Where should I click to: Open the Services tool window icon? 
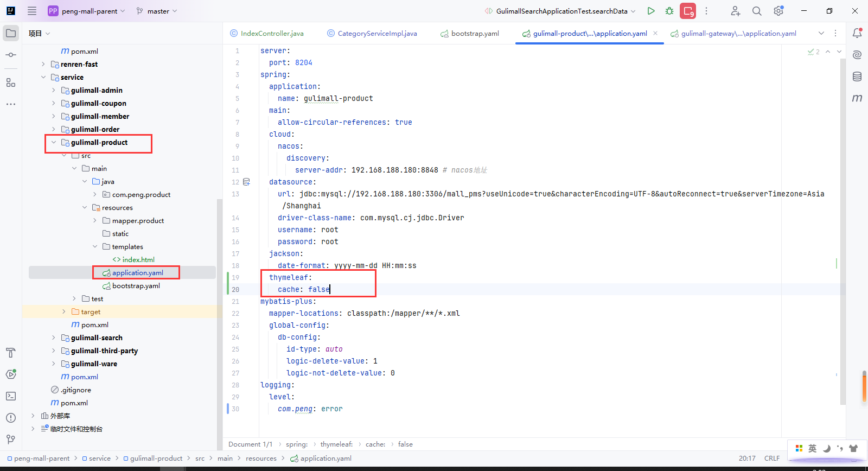click(11, 374)
